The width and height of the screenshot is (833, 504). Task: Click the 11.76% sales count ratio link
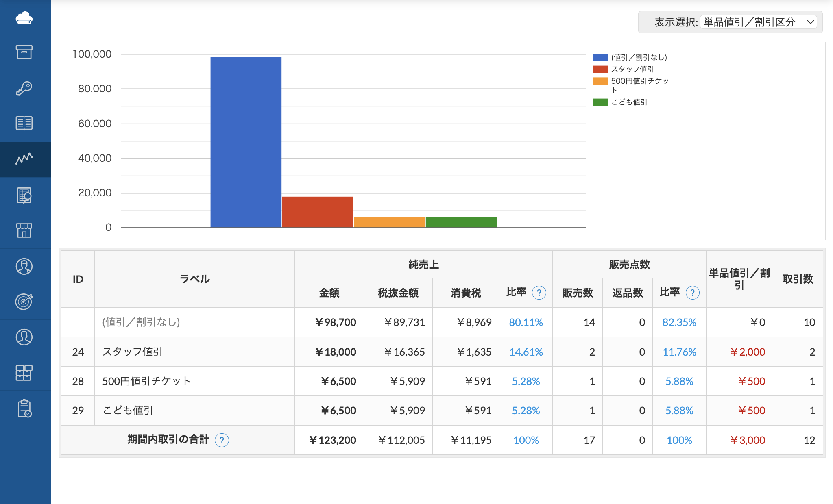tap(679, 352)
